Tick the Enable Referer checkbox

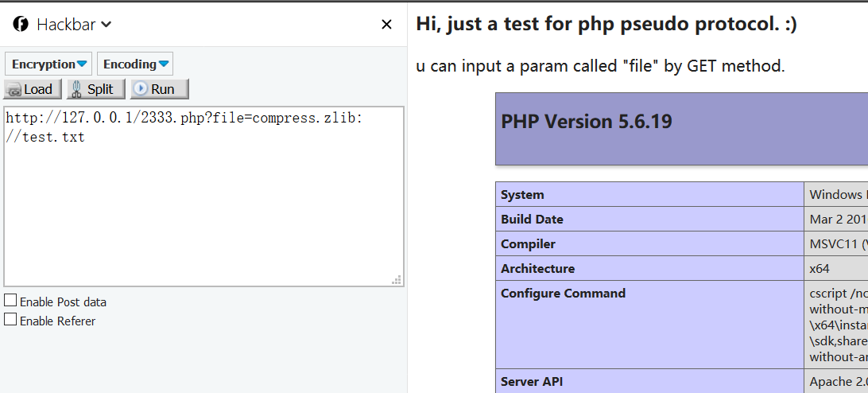10,320
